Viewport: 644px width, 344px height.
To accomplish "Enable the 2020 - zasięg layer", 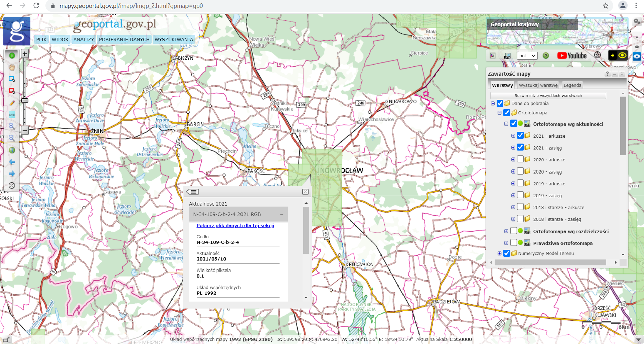I will point(520,171).
